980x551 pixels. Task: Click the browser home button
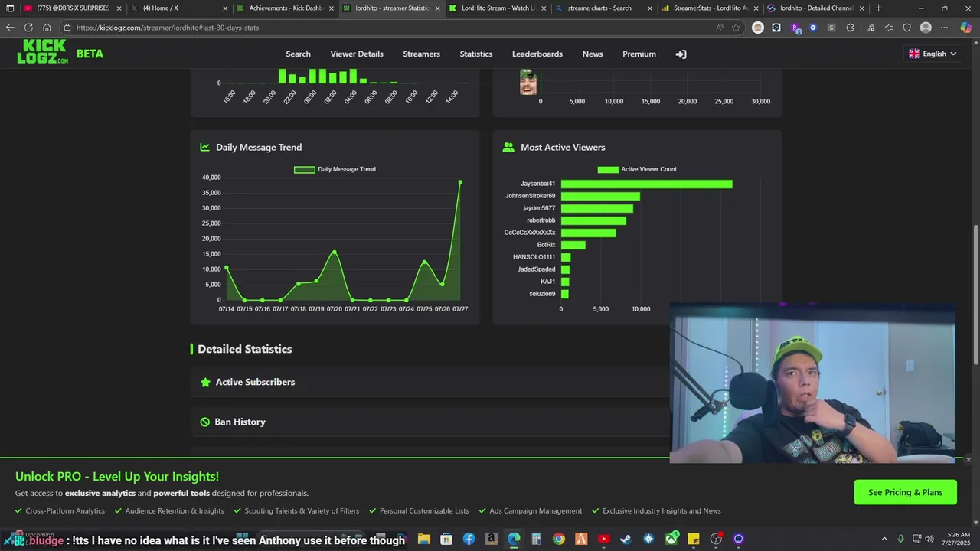coord(47,28)
